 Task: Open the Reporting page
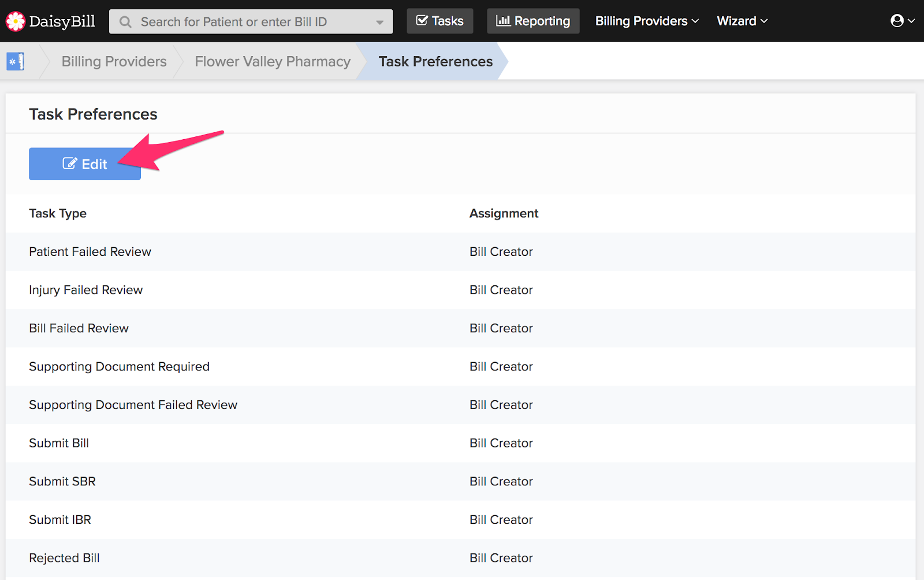click(x=533, y=21)
